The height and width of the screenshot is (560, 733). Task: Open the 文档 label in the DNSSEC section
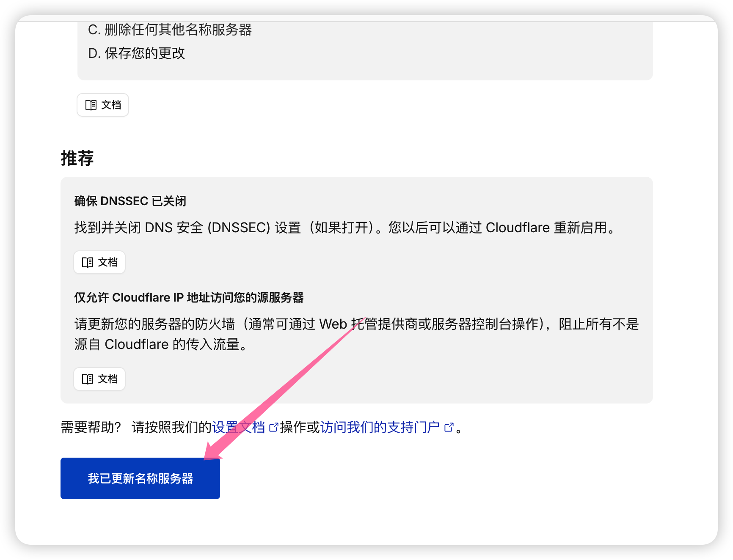point(108,262)
